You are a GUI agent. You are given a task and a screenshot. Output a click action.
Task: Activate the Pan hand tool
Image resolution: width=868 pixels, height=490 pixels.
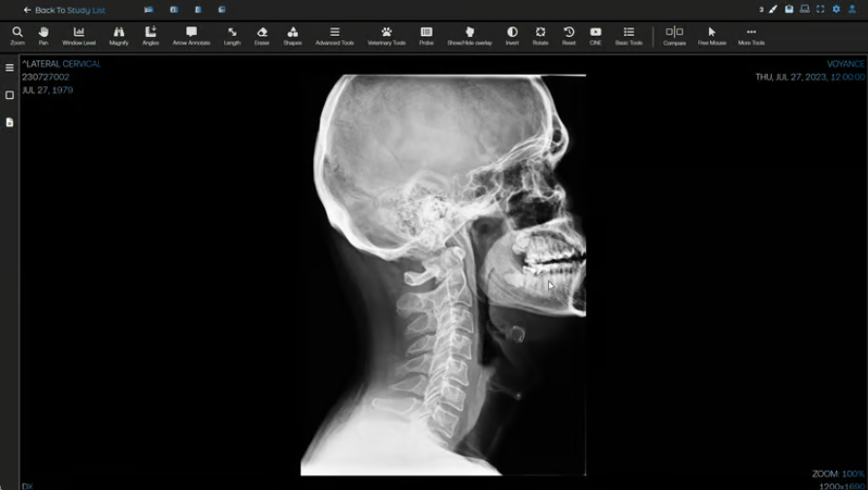44,36
